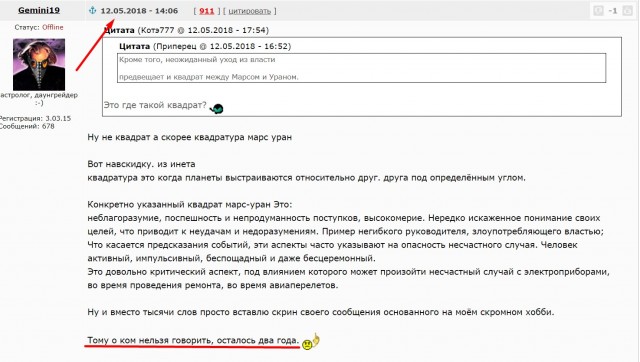Click the line starting 'неблагоразумие, поспешность'
This screenshot has height=362, width=640.
tap(344, 218)
